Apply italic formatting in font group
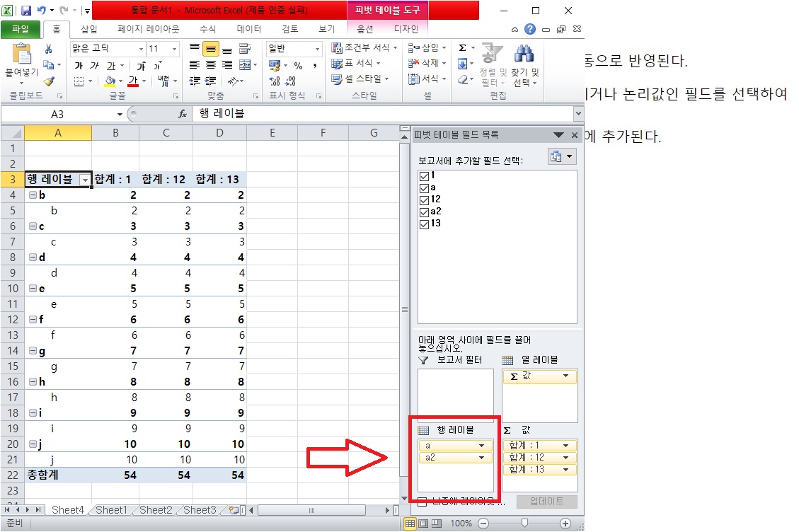The width and height of the screenshot is (799, 532). pyautogui.click(x=94, y=65)
